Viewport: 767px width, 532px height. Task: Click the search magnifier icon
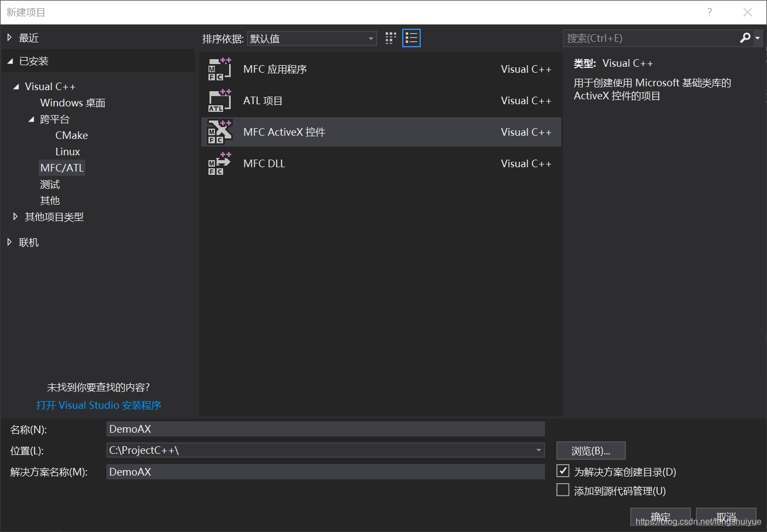[745, 38]
